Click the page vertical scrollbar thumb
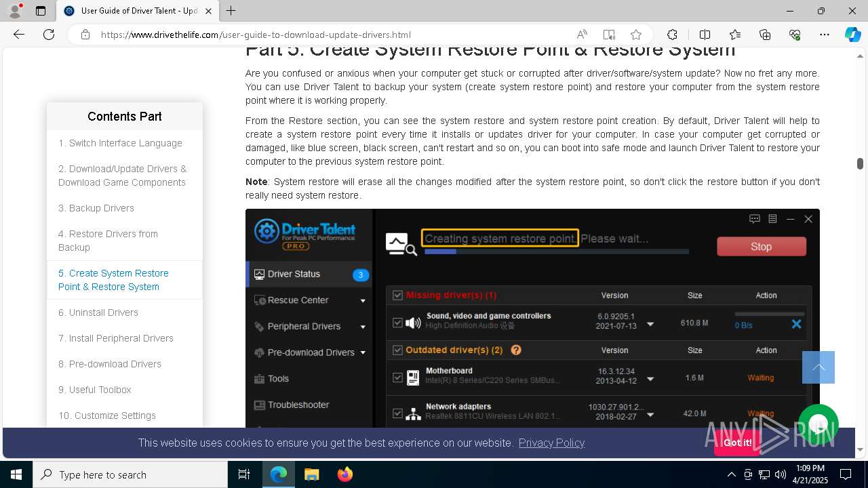Image resolution: width=868 pixels, height=488 pixels. click(860, 163)
